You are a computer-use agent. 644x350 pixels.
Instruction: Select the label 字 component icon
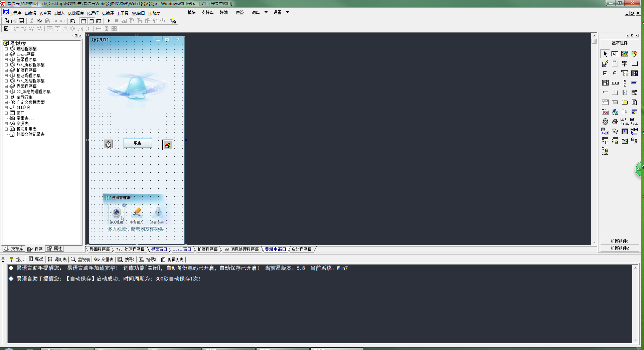coord(625,63)
